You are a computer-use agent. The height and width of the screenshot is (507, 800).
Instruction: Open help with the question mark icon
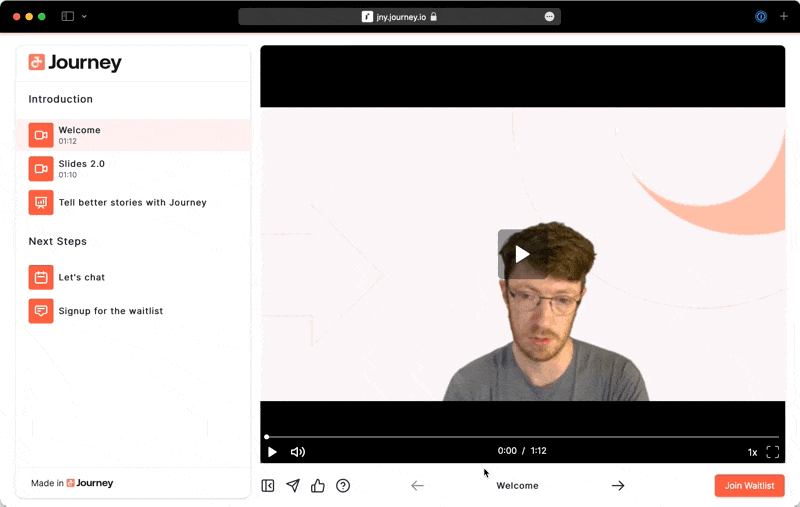(x=343, y=486)
